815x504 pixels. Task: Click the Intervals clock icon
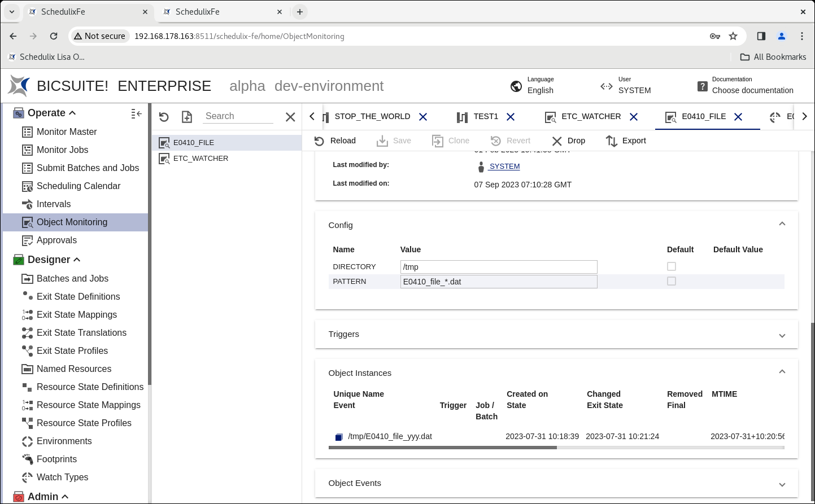click(x=27, y=204)
